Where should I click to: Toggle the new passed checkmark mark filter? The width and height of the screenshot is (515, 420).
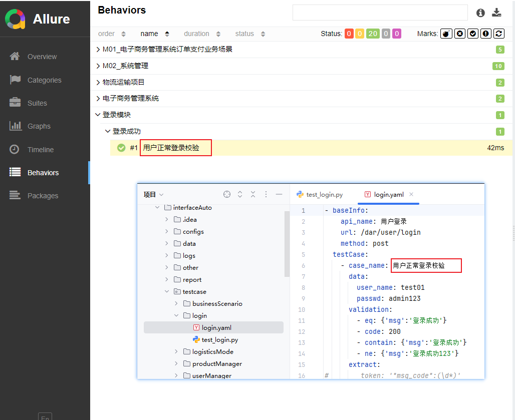pyautogui.click(x=472, y=34)
